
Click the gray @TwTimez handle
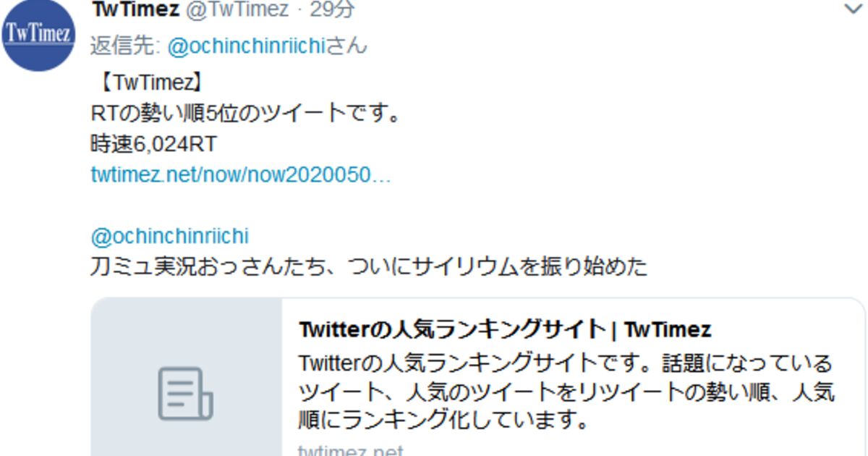(x=237, y=9)
